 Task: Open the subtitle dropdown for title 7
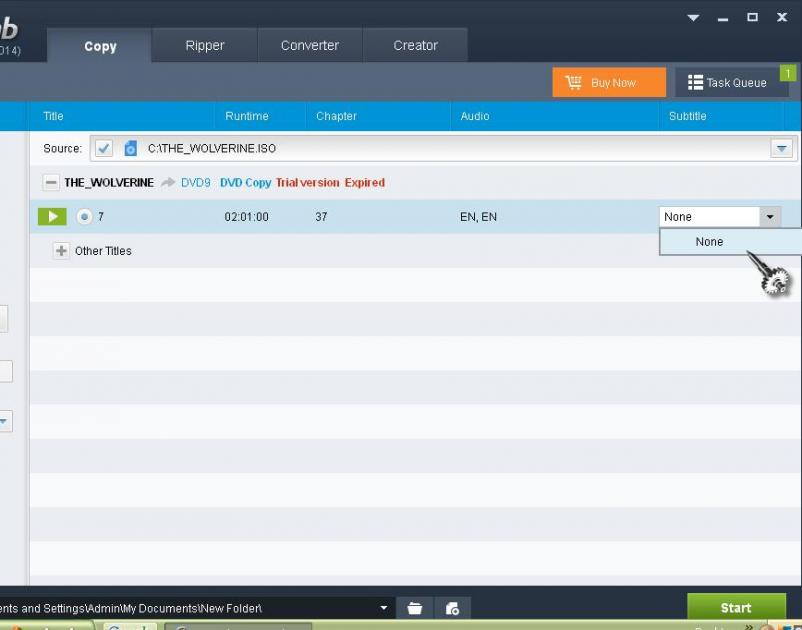pos(770,217)
